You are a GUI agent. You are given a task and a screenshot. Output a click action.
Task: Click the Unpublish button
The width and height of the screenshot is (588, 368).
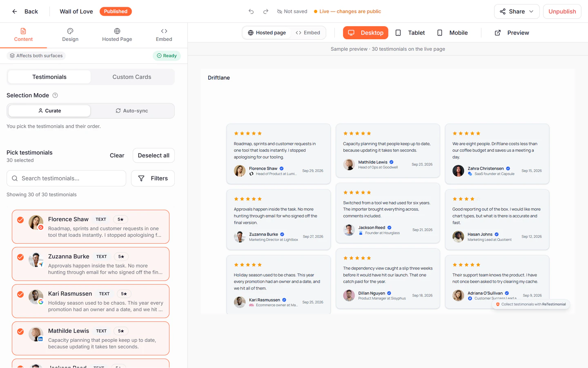tap(562, 11)
